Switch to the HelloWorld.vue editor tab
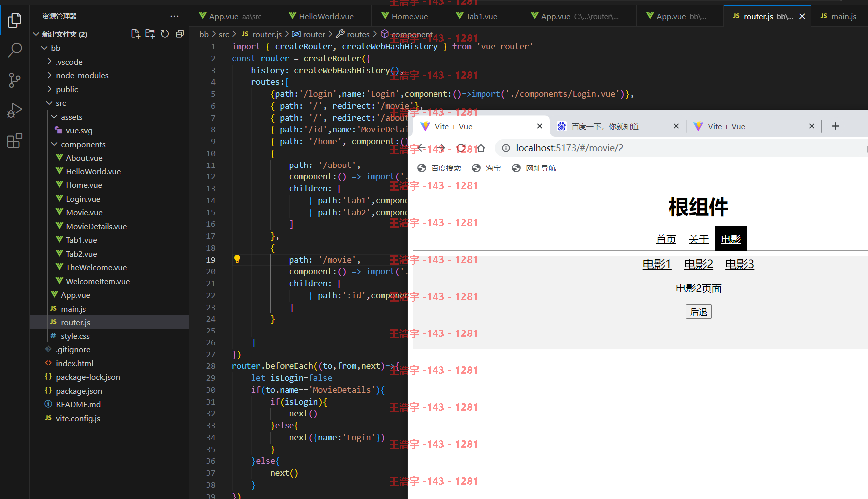This screenshot has height=499, width=868. point(325,16)
